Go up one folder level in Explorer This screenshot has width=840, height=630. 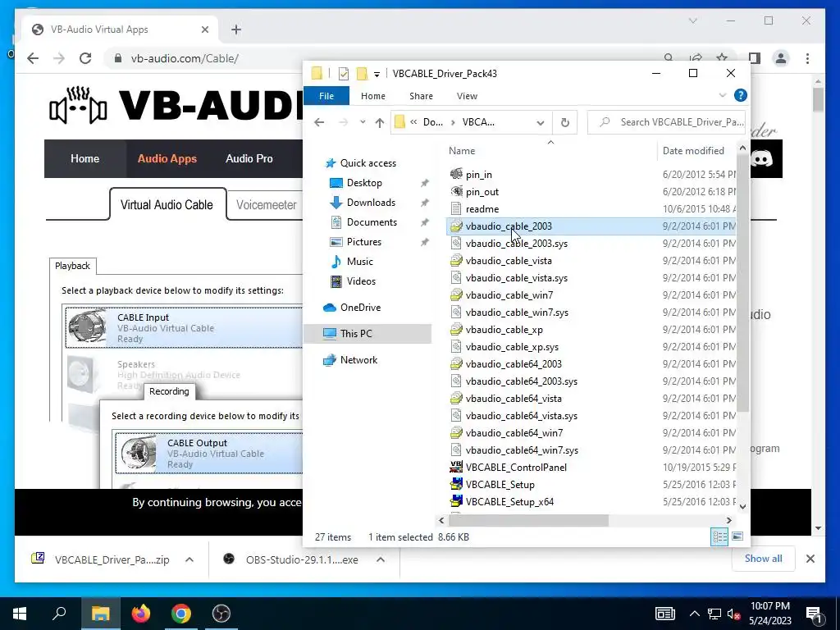point(379,123)
